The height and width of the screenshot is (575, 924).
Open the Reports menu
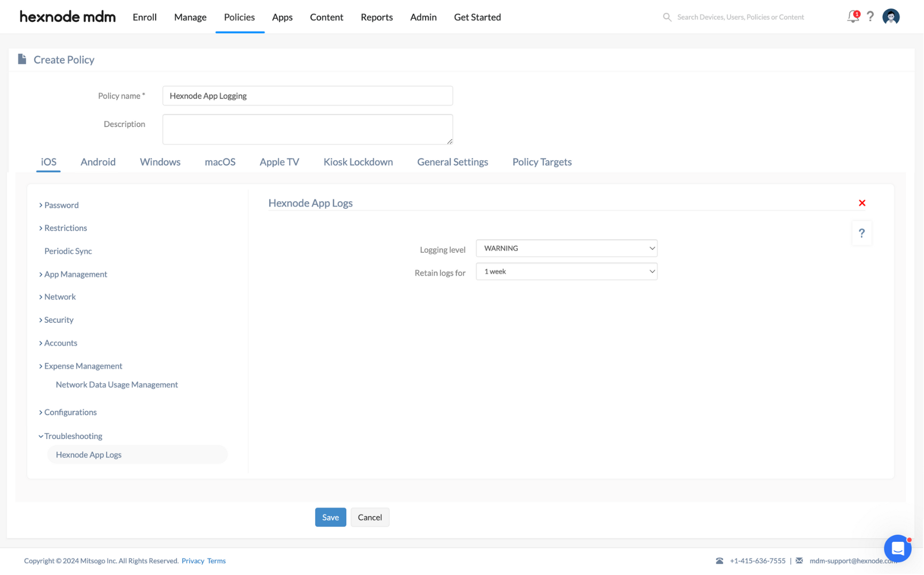(x=377, y=17)
